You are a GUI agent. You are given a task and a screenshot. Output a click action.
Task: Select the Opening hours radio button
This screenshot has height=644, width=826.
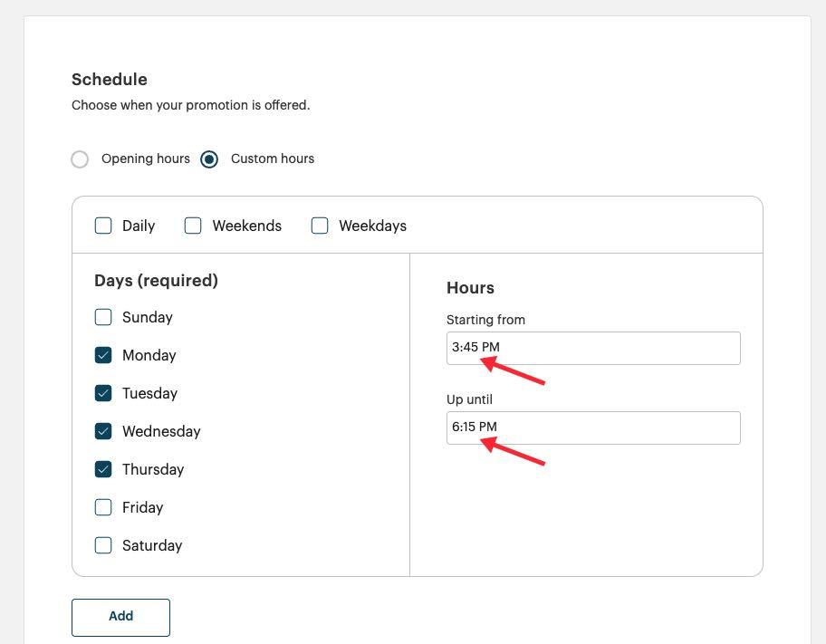[x=80, y=159]
